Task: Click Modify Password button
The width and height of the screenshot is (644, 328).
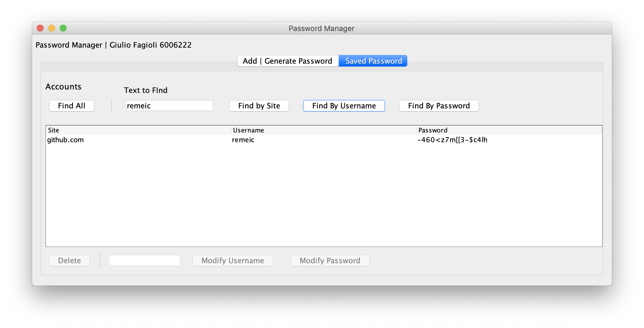Action: click(x=330, y=260)
